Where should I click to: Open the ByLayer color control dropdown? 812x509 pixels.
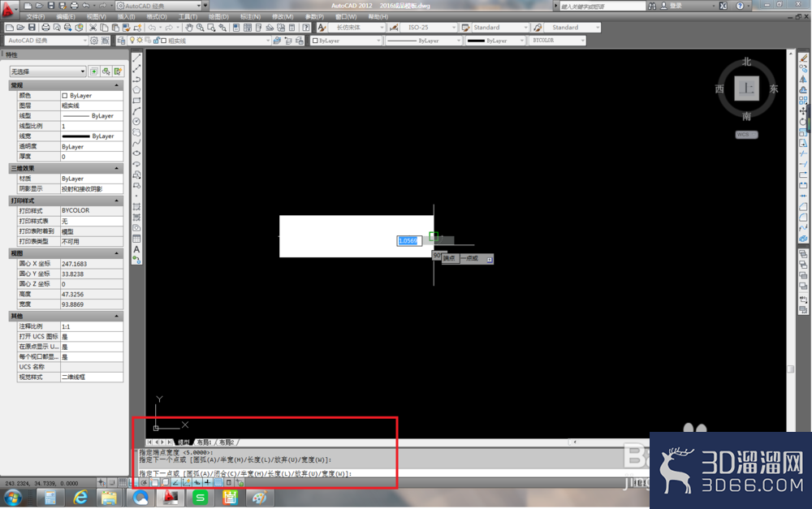346,41
